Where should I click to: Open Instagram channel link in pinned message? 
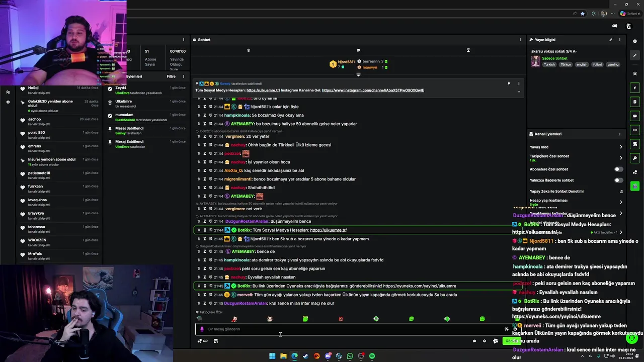coord(373,90)
